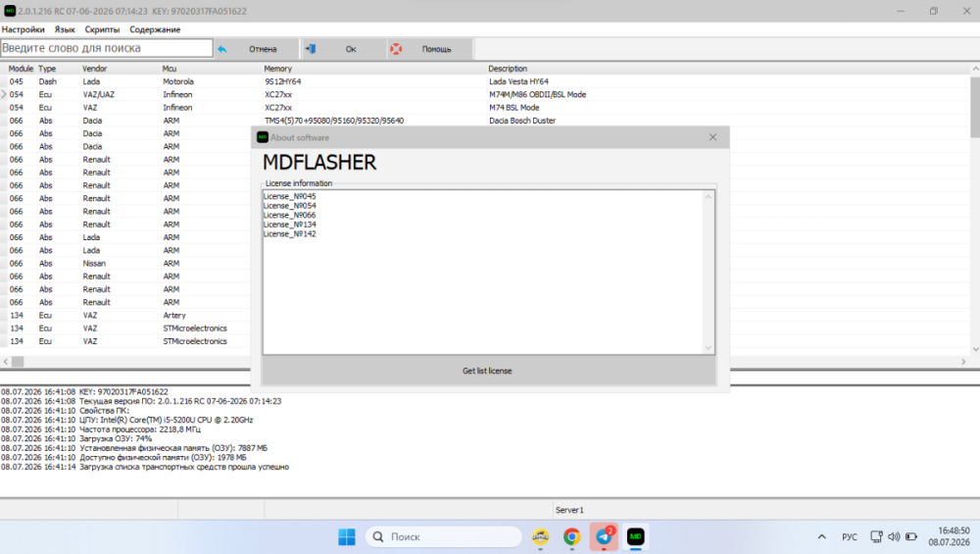Screen dimensions: 980x554
Task: Sort by the Vendor column header
Action: [x=94, y=69]
